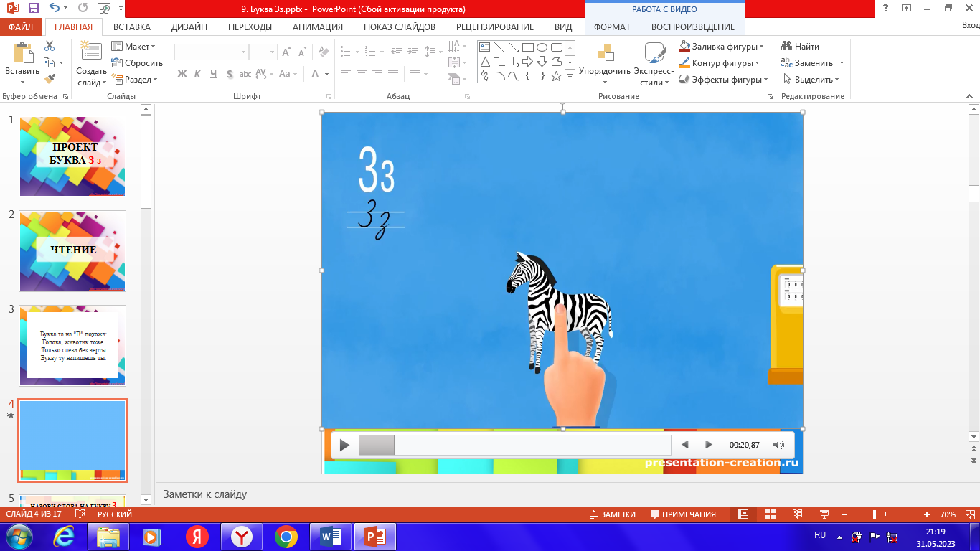Pick the five-point star shape in gallery
The height and width of the screenshot is (551, 980).
click(x=556, y=76)
